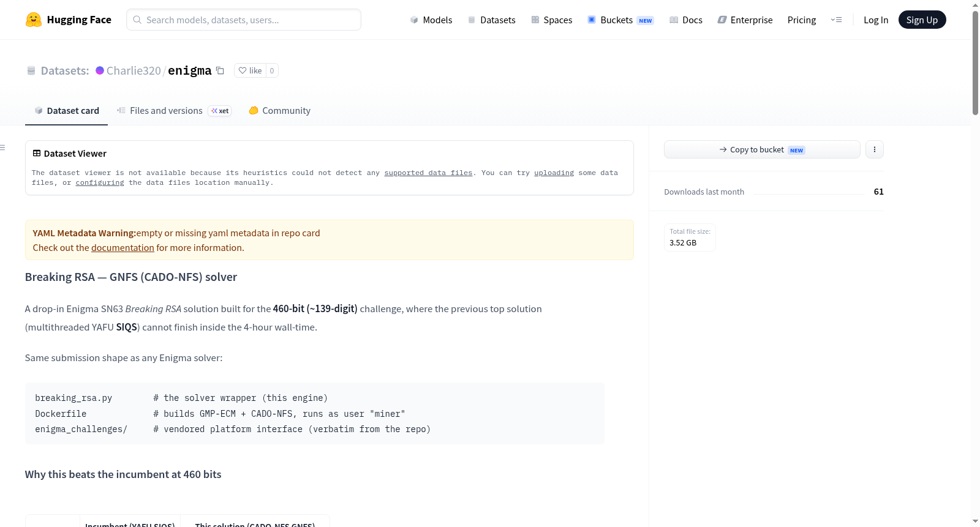Click the Charlie320 avatar circle
This screenshot has width=980, height=527.
100,70
